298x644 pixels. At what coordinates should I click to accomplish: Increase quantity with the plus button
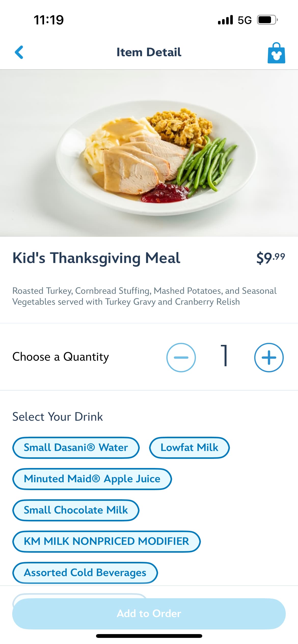(x=269, y=357)
